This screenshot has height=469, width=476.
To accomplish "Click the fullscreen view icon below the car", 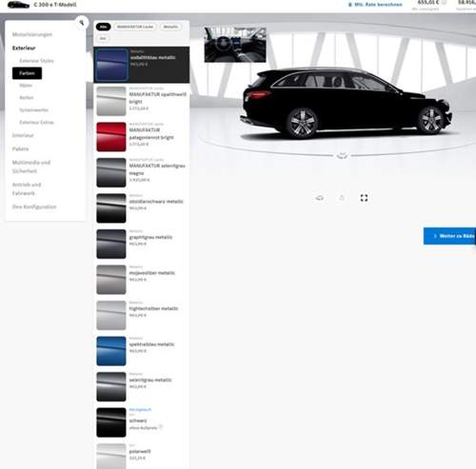I will tap(364, 198).
